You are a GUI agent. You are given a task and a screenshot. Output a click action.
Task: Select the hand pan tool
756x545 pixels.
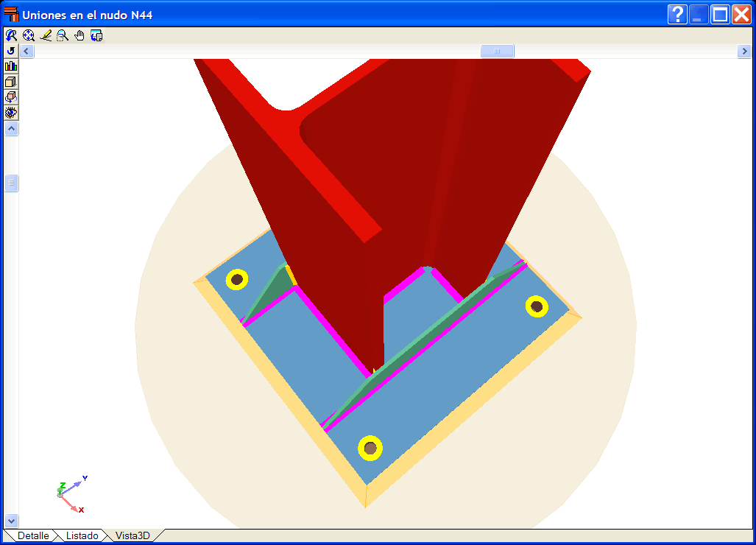(x=80, y=35)
